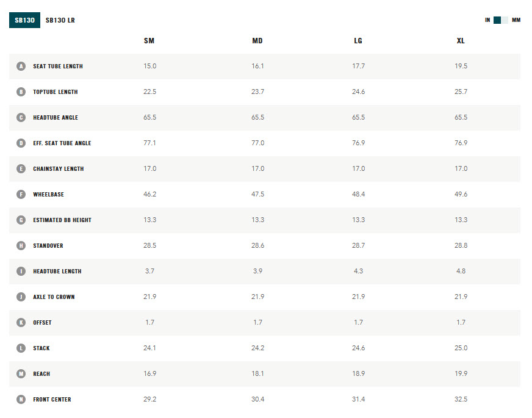Select MM units label
This screenshot has height=418, width=532.
[x=516, y=20]
